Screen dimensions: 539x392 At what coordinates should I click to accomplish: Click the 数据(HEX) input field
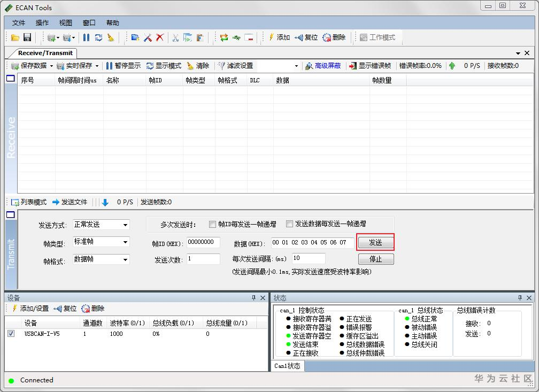(312, 242)
